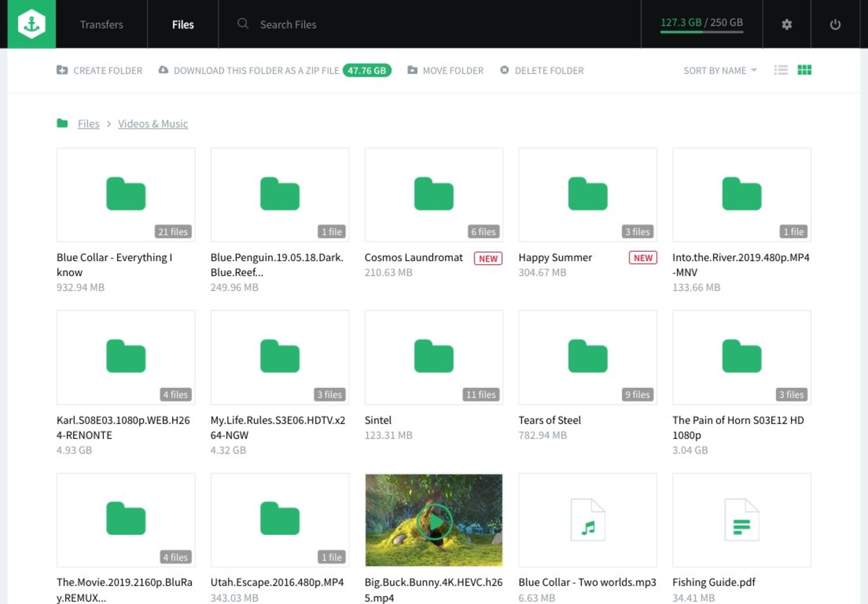This screenshot has width=868, height=604.
Task: Select the download-as-zip cloud icon
Action: tap(162, 70)
